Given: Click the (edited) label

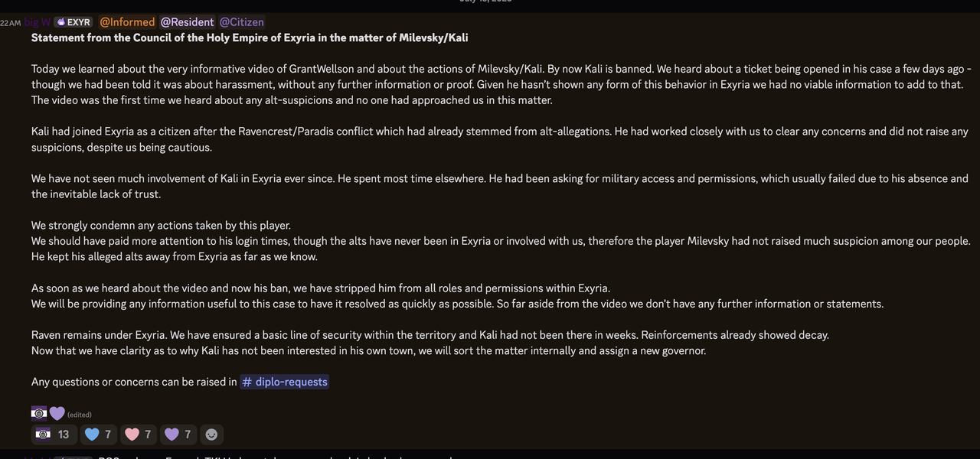Looking at the screenshot, I should coord(80,415).
